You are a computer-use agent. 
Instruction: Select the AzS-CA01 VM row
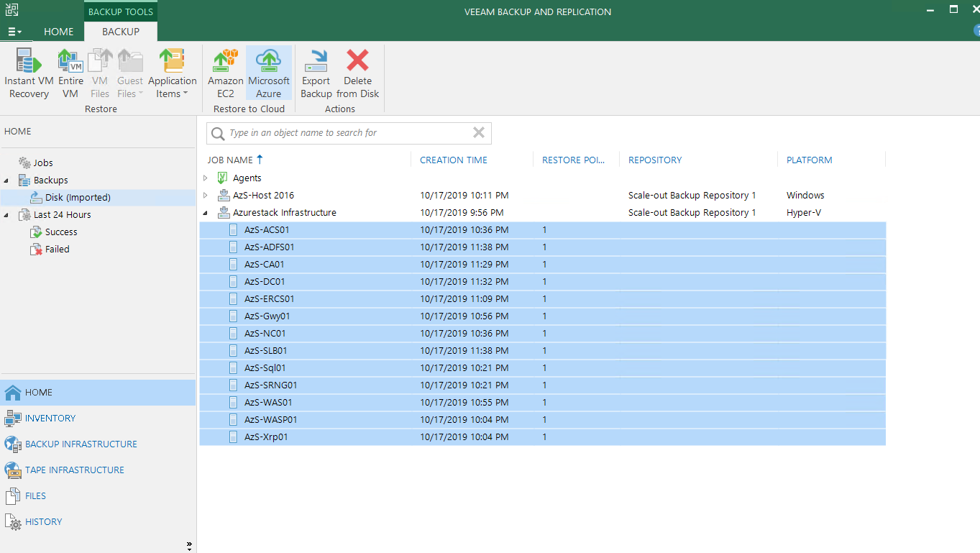pyautogui.click(x=543, y=265)
